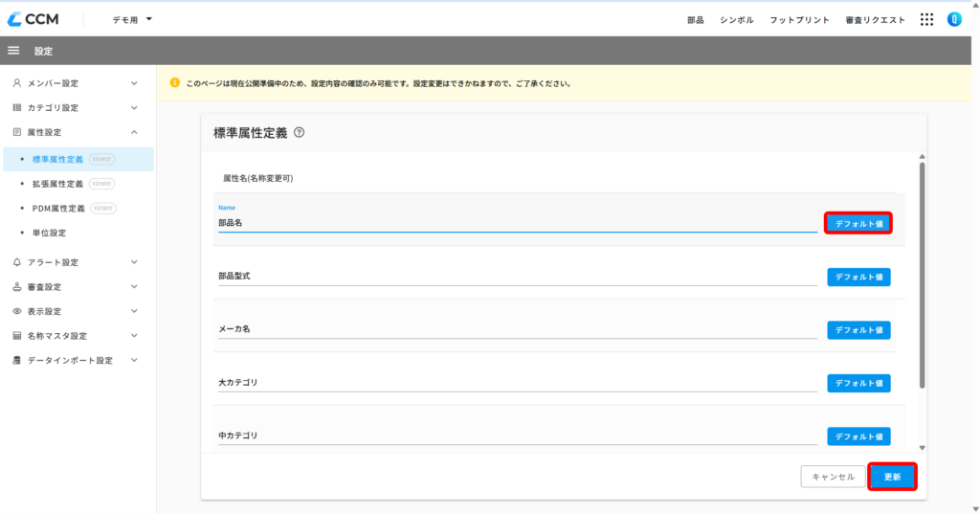Select 標準属性定義 in sidebar
Screen dimensions: 980x514
tap(78, 159)
